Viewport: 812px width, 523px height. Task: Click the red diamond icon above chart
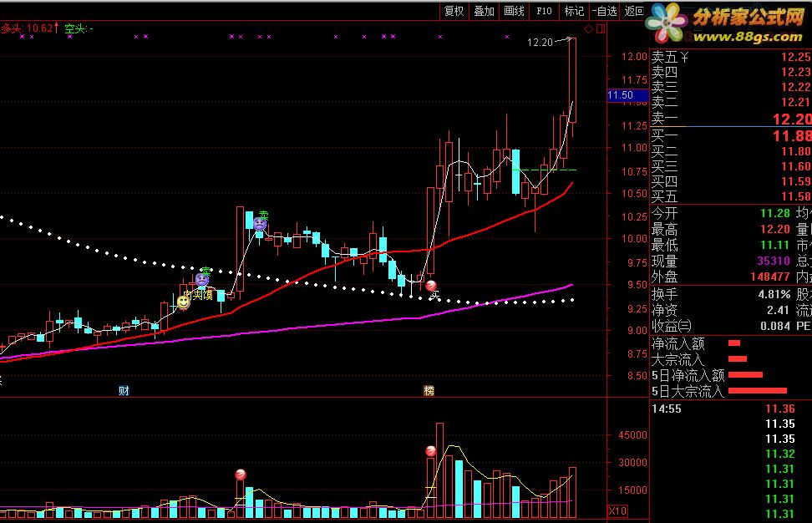(x=589, y=29)
